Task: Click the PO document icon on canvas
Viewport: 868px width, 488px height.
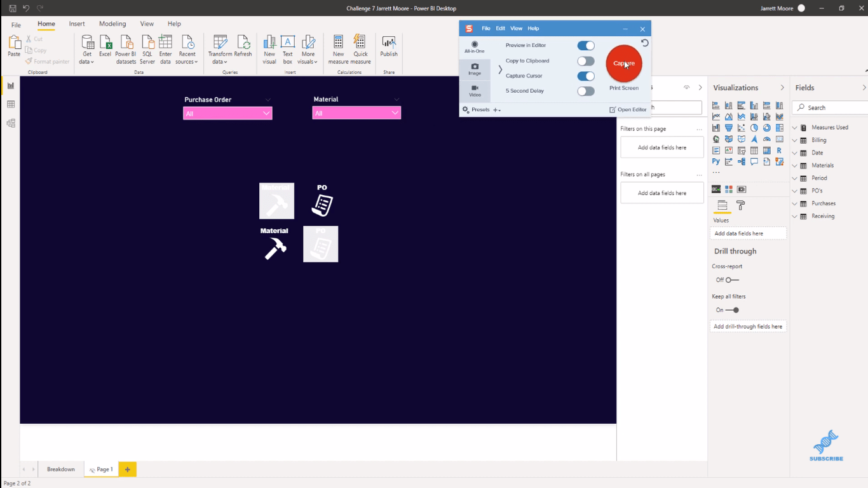Action: [x=322, y=201]
